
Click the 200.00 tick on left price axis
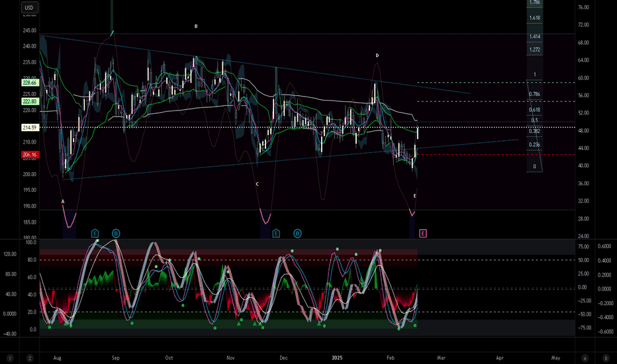30,174
